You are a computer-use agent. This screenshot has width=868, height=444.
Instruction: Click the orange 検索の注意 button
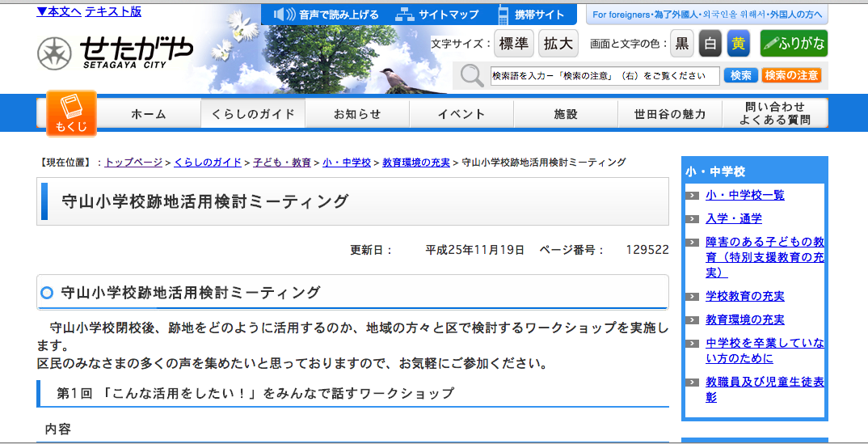791,75
